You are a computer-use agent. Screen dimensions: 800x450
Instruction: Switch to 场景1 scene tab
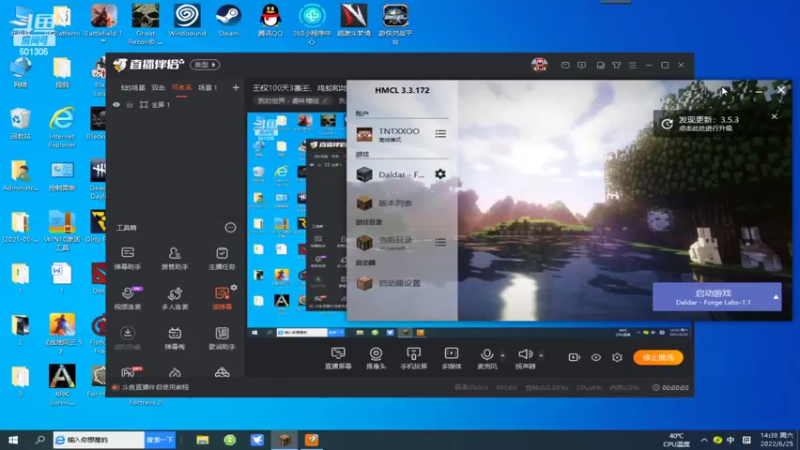click(208, 88)
